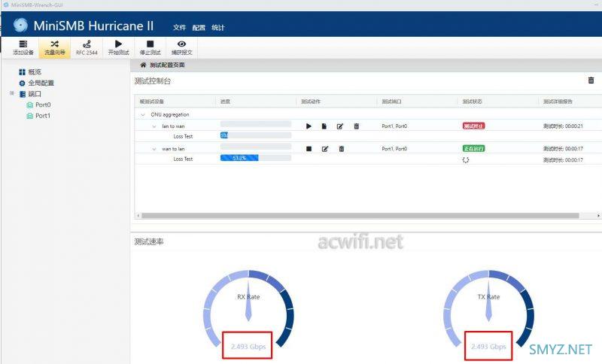Open report document icon for lan to wan
Screen dimensions: 602x364
(324, 126)
